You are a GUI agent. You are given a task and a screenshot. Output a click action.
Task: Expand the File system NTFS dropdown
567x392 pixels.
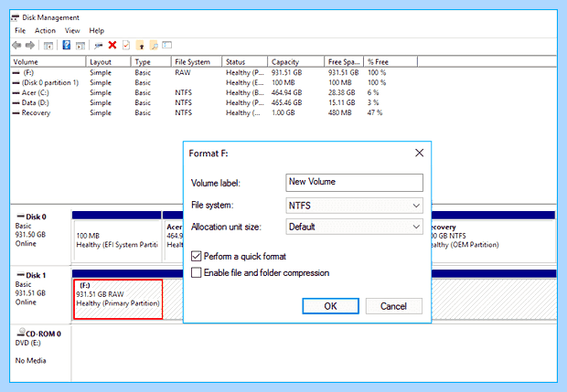[x=355, y=206]
